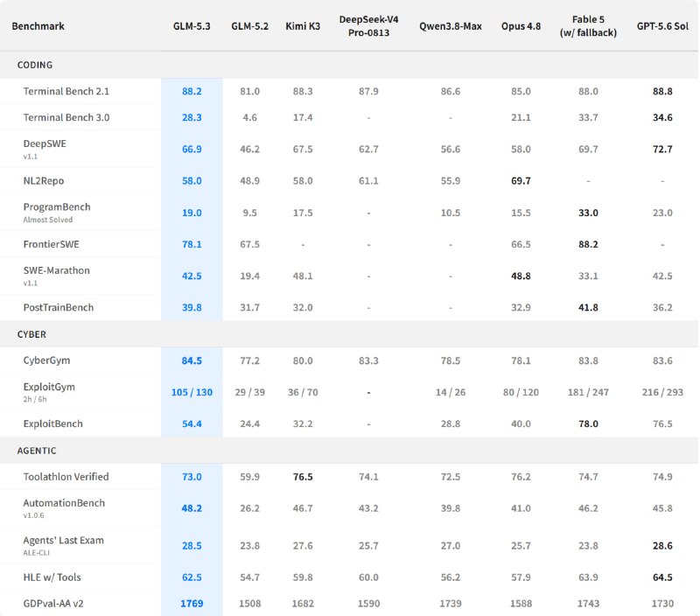This screenshot has width=700, height=616.
Task: Select the 19.0 GLM-5.3 ProgramBench score
Action: click(x=192, y=213)
